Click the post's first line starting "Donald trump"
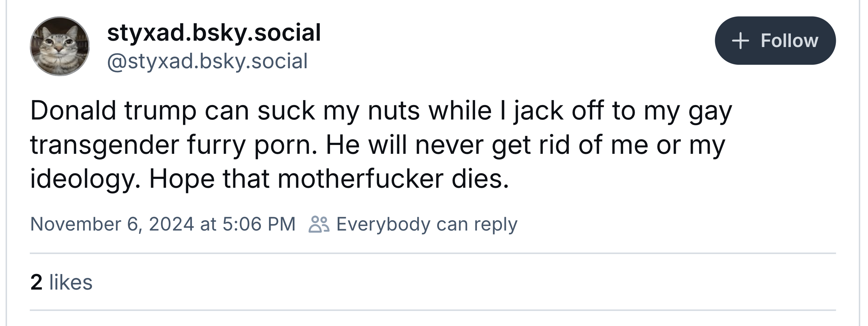The width and height of the screenshot is (868, 326). (381, 111)
